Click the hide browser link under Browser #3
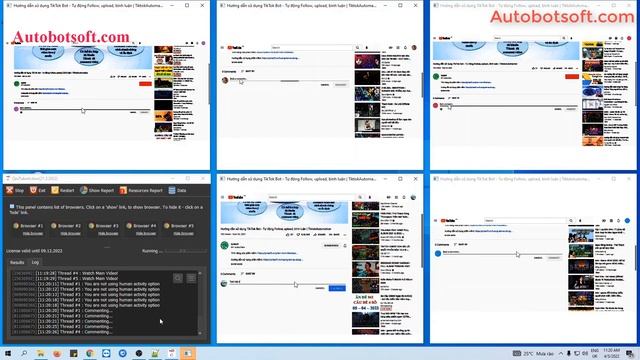Image resolution: width=640 pixels, height=360 pixels. 108,234
